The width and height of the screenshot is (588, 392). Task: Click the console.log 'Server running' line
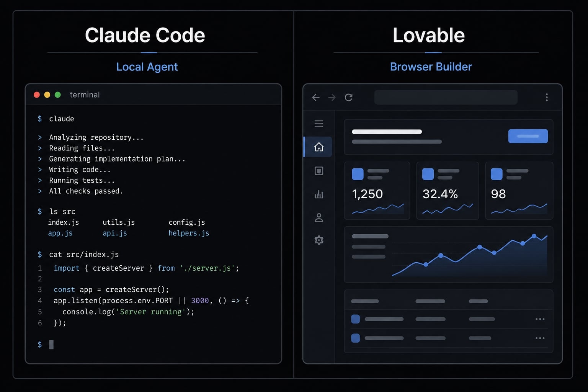[128, 312]
